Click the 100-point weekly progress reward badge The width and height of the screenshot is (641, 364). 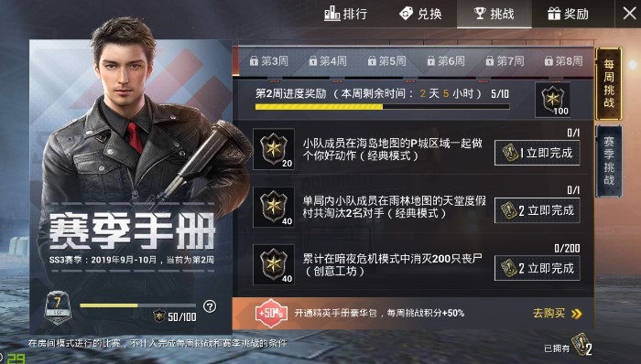pyautogui.click(x=553, y=100)
